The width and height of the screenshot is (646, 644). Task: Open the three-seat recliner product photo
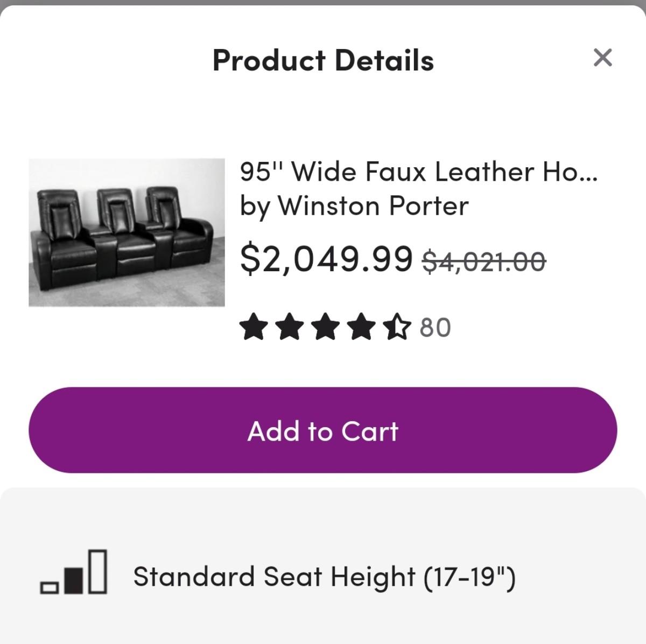127,232
